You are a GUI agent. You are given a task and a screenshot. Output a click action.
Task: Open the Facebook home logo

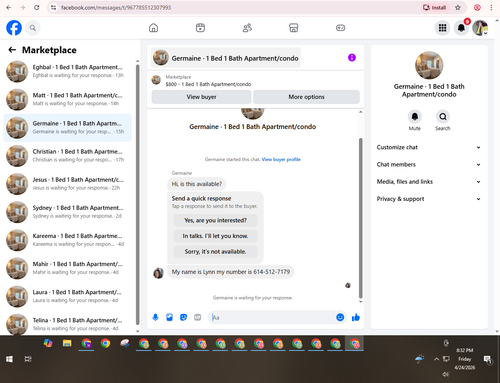pos(14,28)
